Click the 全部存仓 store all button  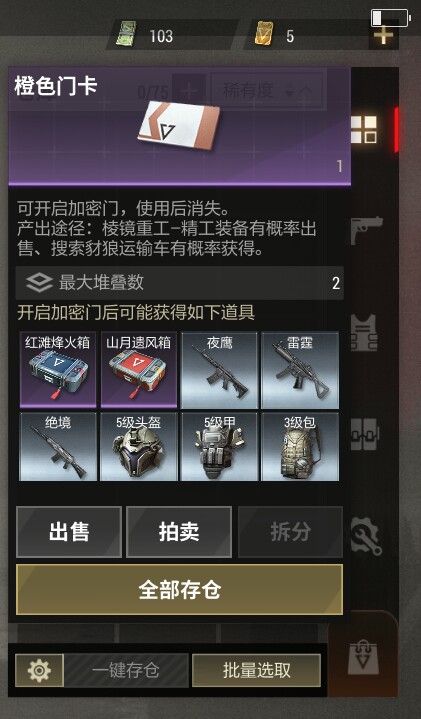pyautogui.click(x=179, y=590)
